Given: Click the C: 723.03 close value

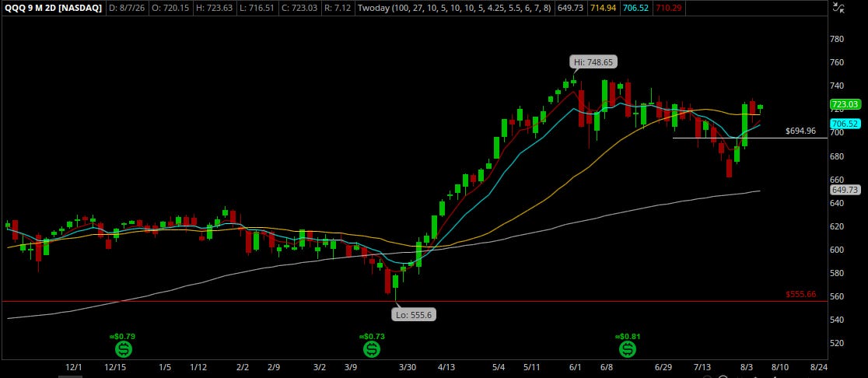Looking at the screenshot, I should click(299, 9).
